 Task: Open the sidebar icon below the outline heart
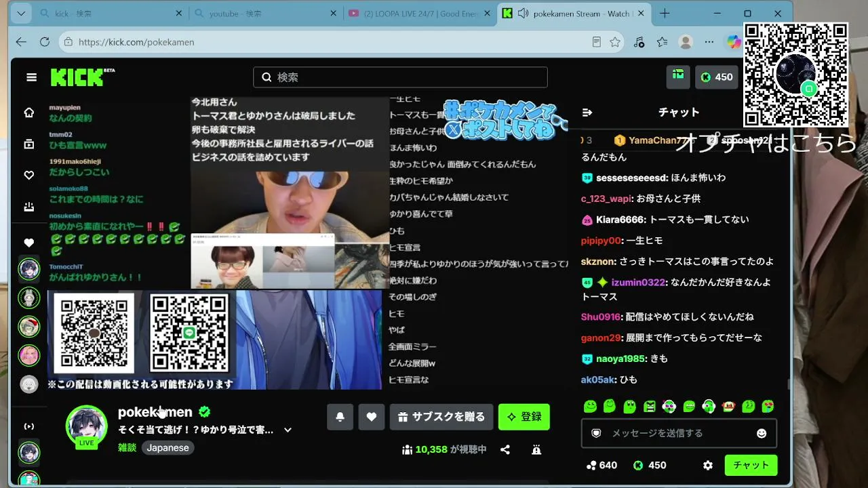point(29,207)
